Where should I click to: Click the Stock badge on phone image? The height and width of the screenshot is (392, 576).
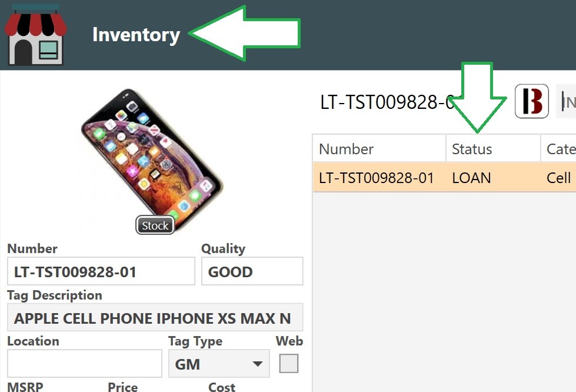click(x=155, y=225)
